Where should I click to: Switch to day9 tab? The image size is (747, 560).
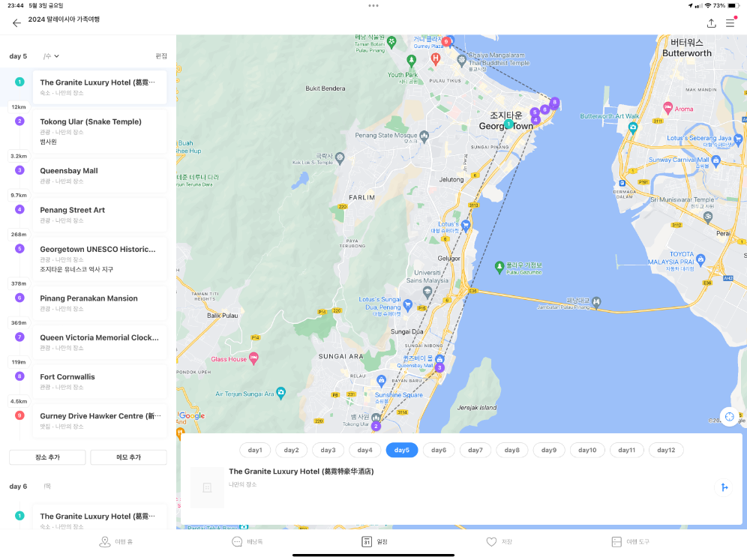[549, 450]
